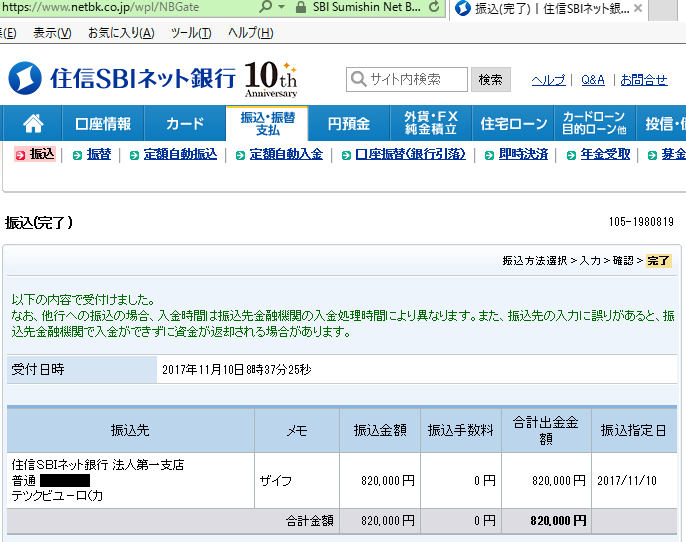Click the lock security icon in address bar

click(301, 7)
